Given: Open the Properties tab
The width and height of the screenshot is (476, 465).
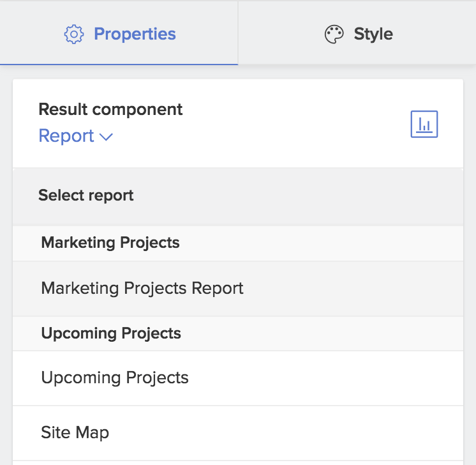Looking at the screenshot, I should coord(119,33).
